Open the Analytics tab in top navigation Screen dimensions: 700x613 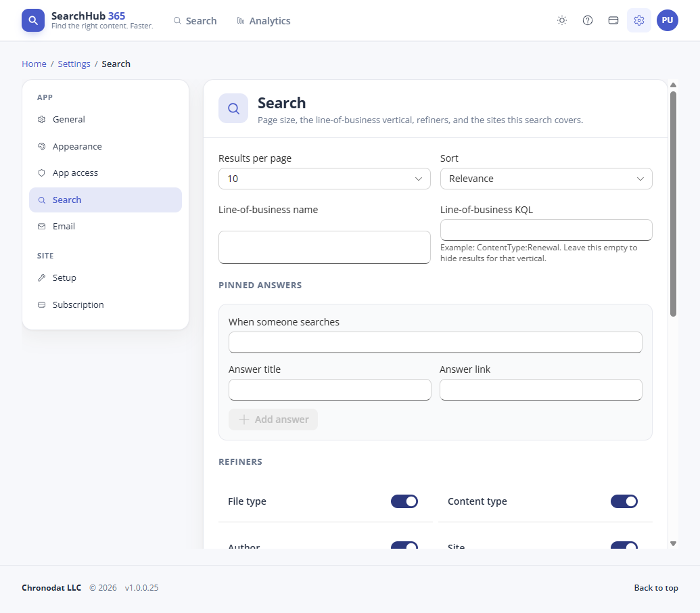click(x=263, y=21)
